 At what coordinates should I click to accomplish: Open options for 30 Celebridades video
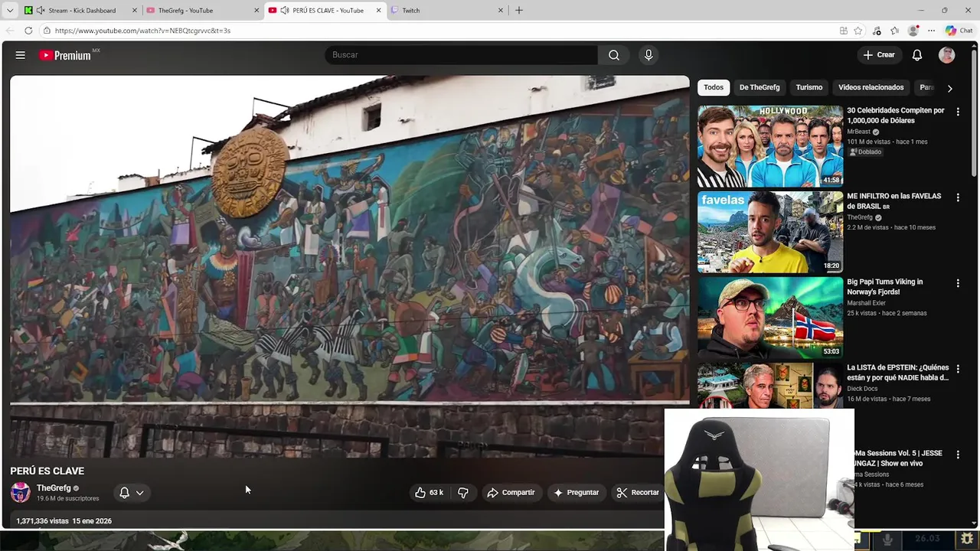tap(958, 112)
